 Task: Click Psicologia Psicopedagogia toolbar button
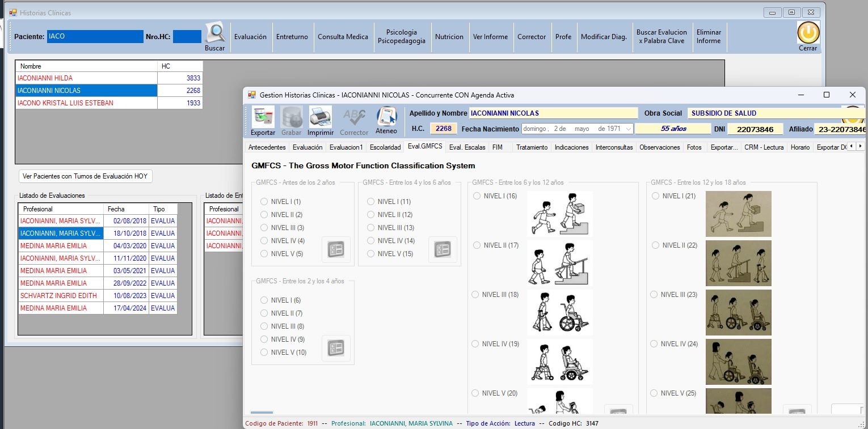[x=401, y=37]
